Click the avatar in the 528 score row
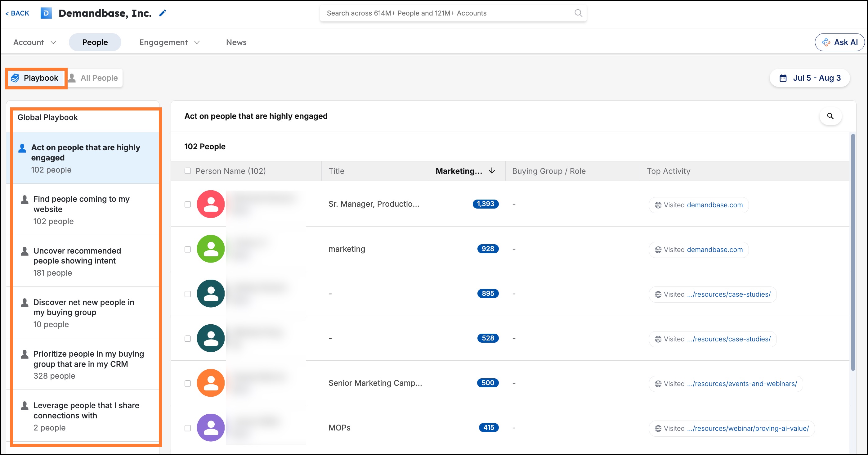 (211, 338)
